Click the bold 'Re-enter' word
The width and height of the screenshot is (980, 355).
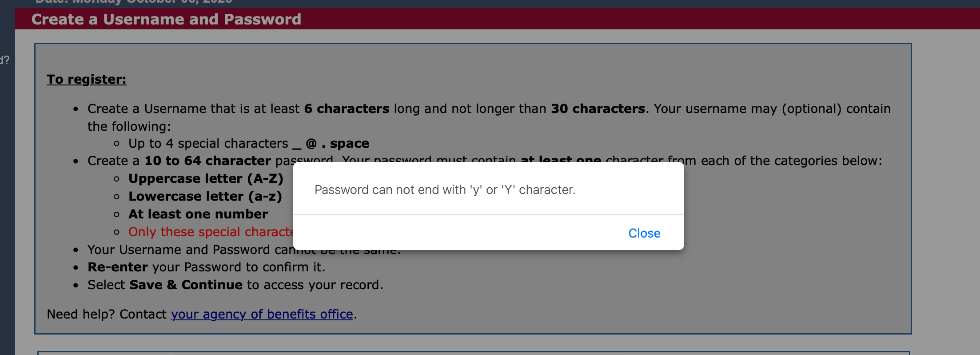(117, 267)
